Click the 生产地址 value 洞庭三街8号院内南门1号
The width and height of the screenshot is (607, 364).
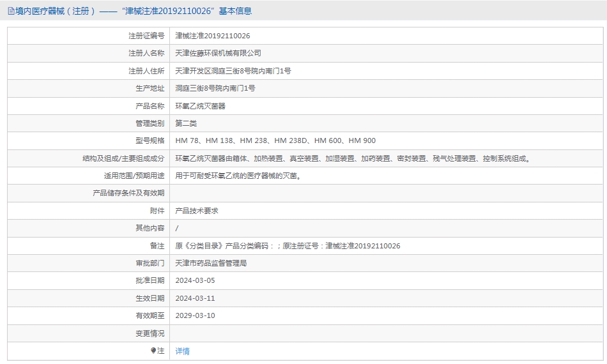pos(215,88)
